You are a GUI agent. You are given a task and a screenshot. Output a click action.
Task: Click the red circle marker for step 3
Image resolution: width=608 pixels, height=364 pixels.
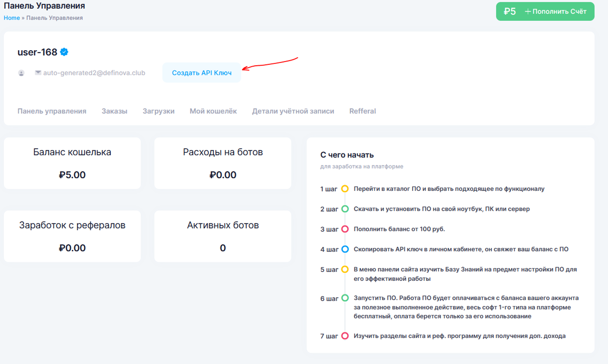pos(345,229)
